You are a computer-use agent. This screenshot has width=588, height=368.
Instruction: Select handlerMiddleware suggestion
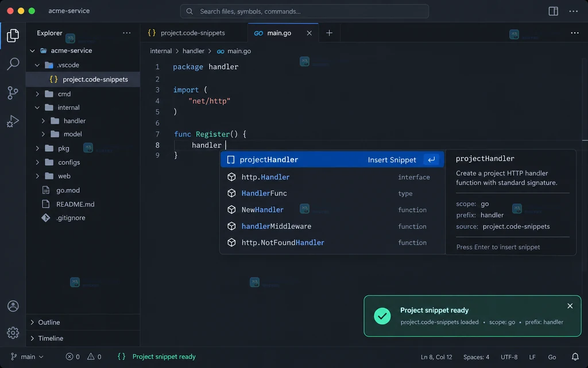coord(332,226)
